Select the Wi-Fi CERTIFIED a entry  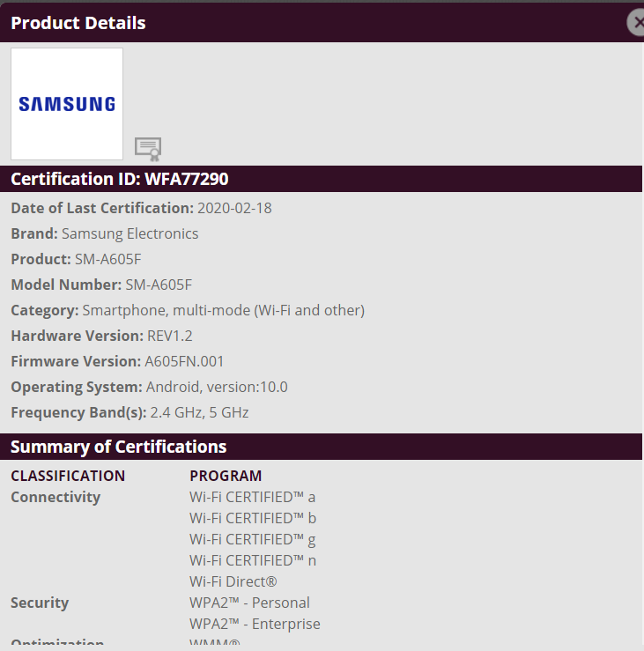click(252, 498)
